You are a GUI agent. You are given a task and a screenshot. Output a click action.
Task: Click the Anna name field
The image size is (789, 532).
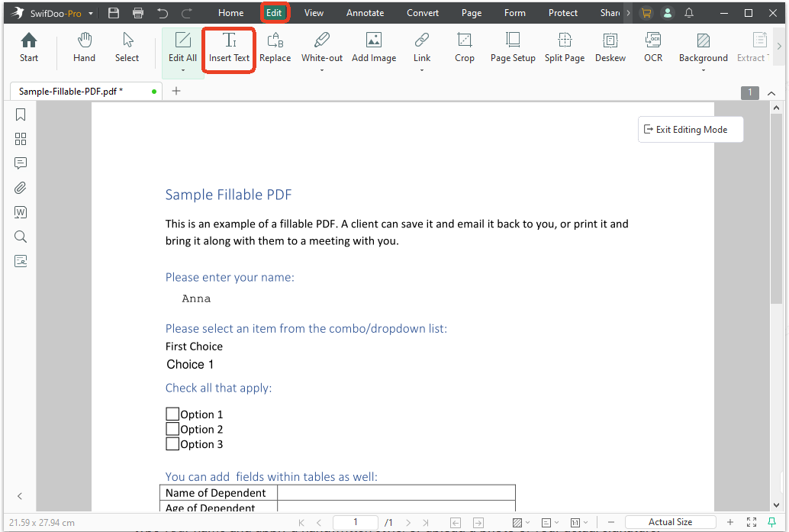[196, 298]
